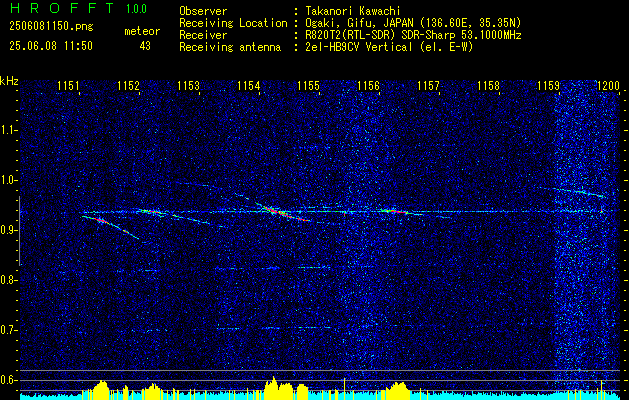The width and height of the screenshot is (629, 400).
Task: Click the meteor label
Action: (142, 31)
